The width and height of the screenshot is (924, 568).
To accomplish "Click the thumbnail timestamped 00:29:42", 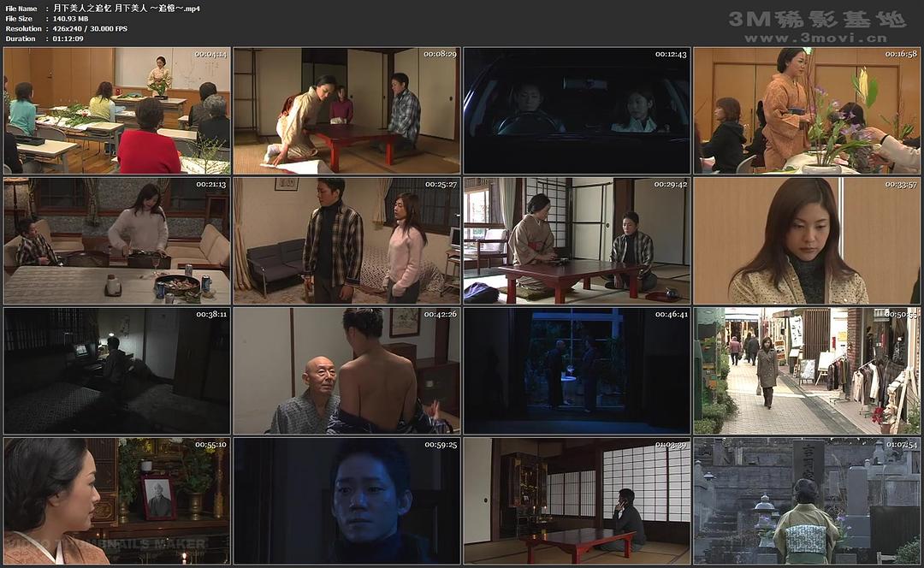I will [576, 240].
